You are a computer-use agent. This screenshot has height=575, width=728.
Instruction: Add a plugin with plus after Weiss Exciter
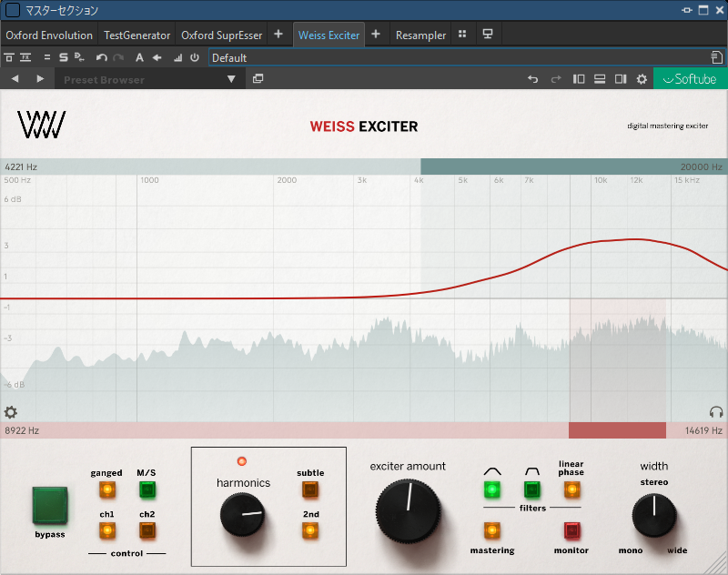[x=375, y=35]
